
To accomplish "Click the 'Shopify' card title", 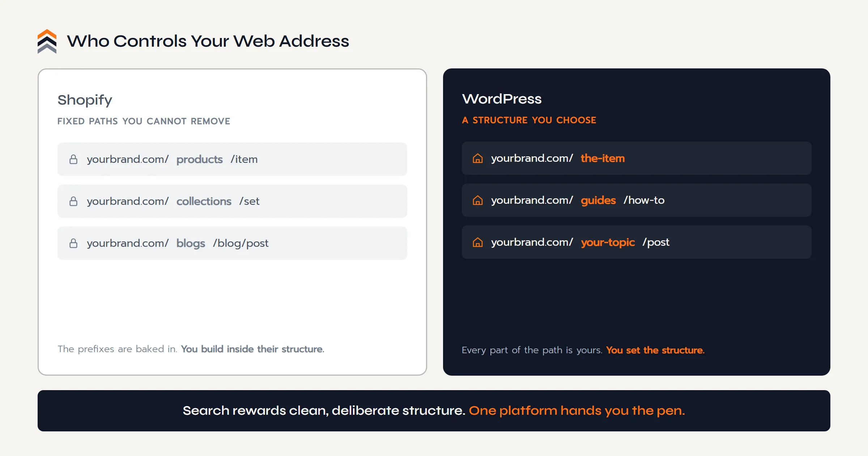I will coord(85,100).
